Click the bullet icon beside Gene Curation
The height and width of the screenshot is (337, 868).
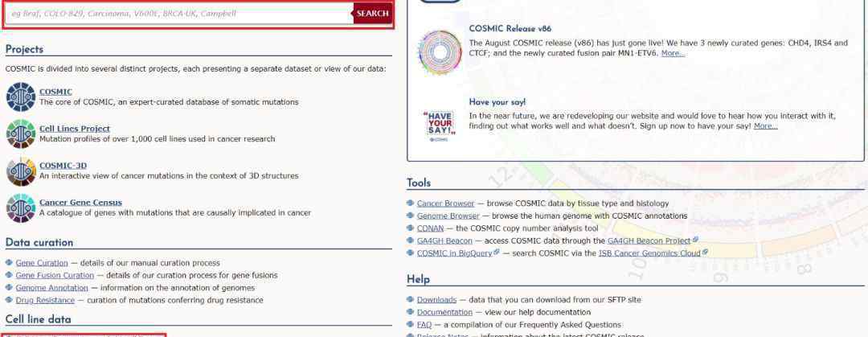tap(10, 263)
